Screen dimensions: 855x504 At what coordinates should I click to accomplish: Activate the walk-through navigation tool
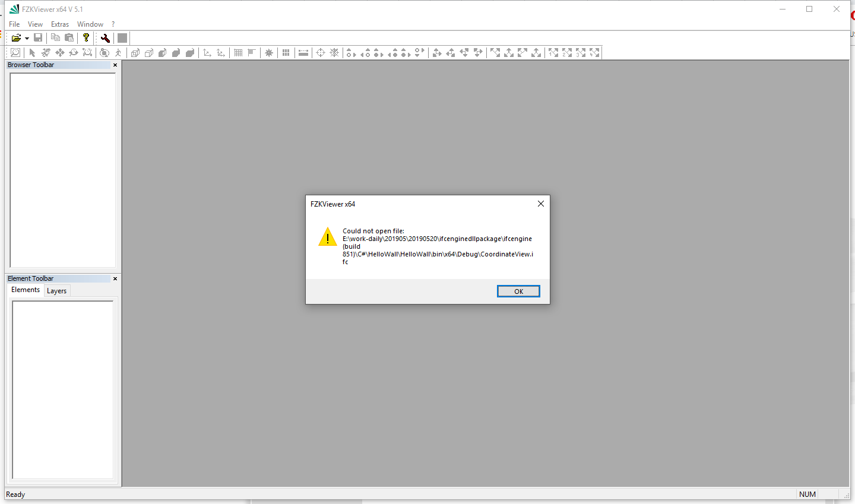(x=118, y=52)
